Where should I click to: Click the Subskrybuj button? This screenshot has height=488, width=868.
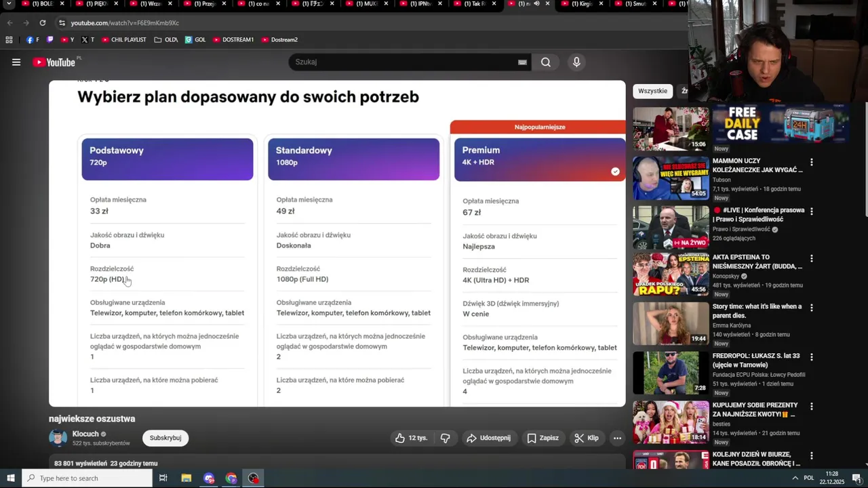[x=165, y=438]
